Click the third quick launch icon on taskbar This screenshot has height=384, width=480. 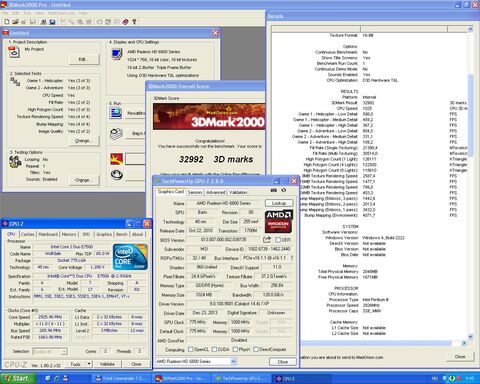click(x=65, y=378)
